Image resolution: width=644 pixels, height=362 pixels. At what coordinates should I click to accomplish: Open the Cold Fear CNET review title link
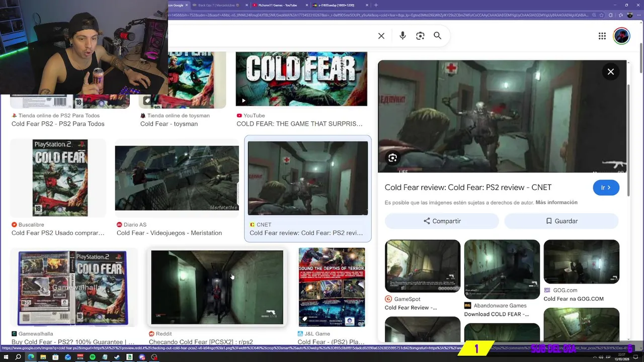[468, 187]
